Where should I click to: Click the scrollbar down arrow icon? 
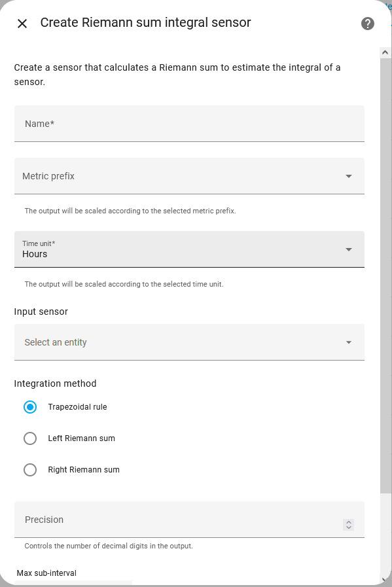[385, 580]
